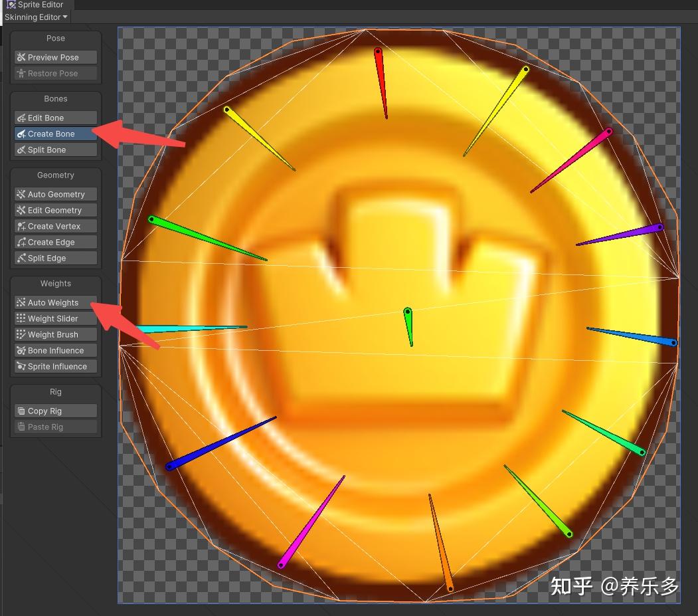Screen dimensions: 698x616
Task: Click Paste Rig
Action: click(56, 427)
